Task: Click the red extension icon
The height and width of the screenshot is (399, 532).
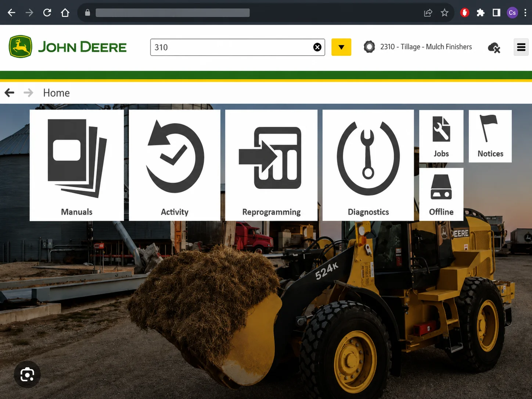Action: point(465,13)
